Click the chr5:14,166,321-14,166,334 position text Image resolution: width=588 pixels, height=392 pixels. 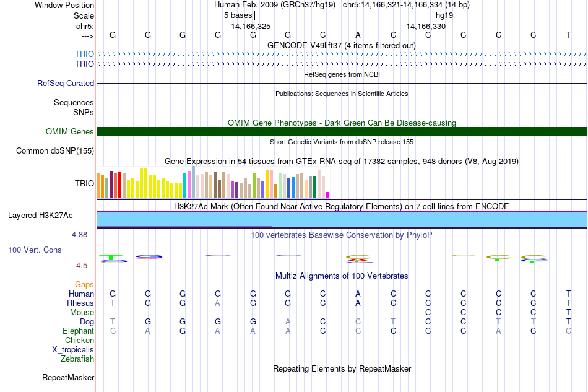[x=406, y=5]
